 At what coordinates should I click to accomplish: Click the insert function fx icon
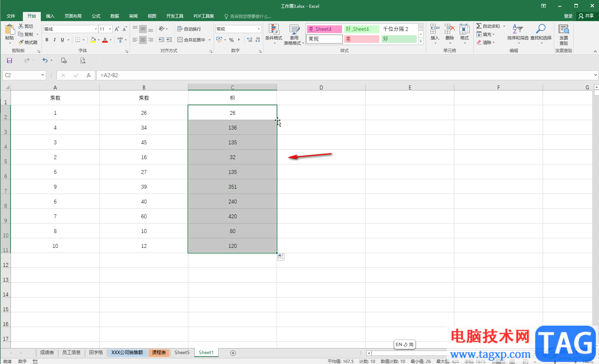point(89,75)
